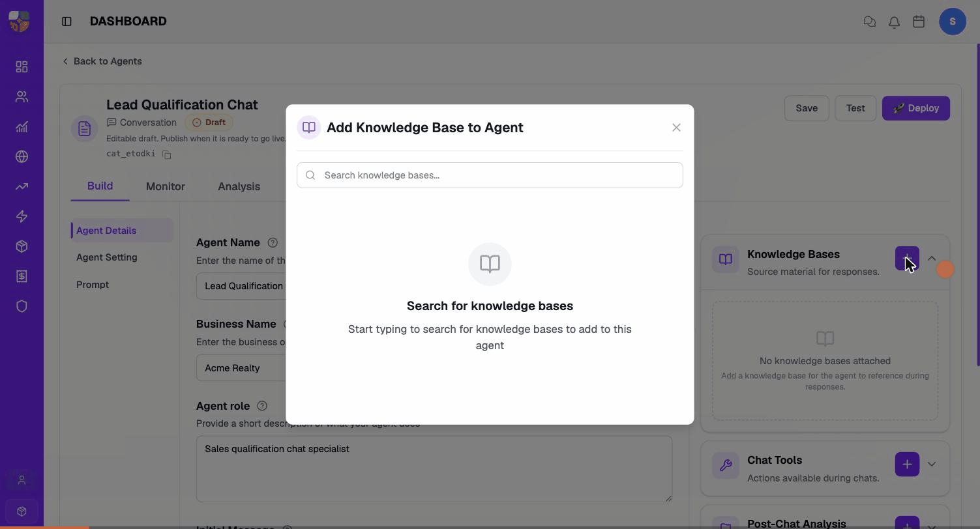This screenshot has width=980, height=529.
Task: Click the bottom box icon in sidebar
Action: [x=22, y=511]
